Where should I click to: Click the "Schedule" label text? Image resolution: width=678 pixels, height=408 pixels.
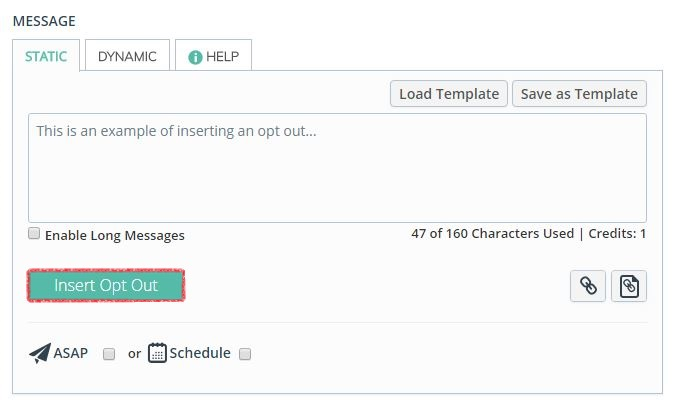click(200, 353)
